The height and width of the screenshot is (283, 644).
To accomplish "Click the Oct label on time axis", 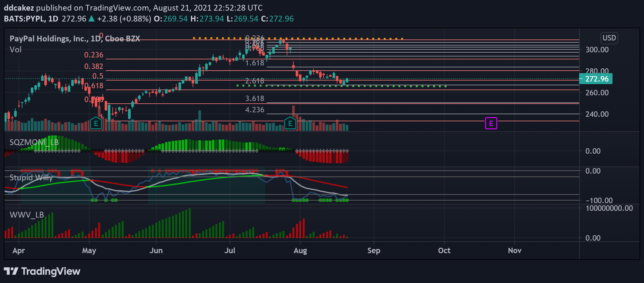I will tap(444, 251).
